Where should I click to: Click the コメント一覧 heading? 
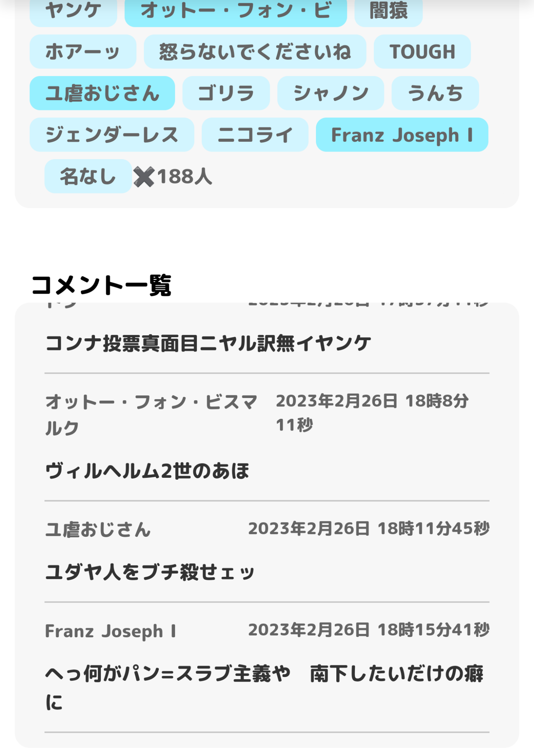pyautogui.click(x=101, y=285)
